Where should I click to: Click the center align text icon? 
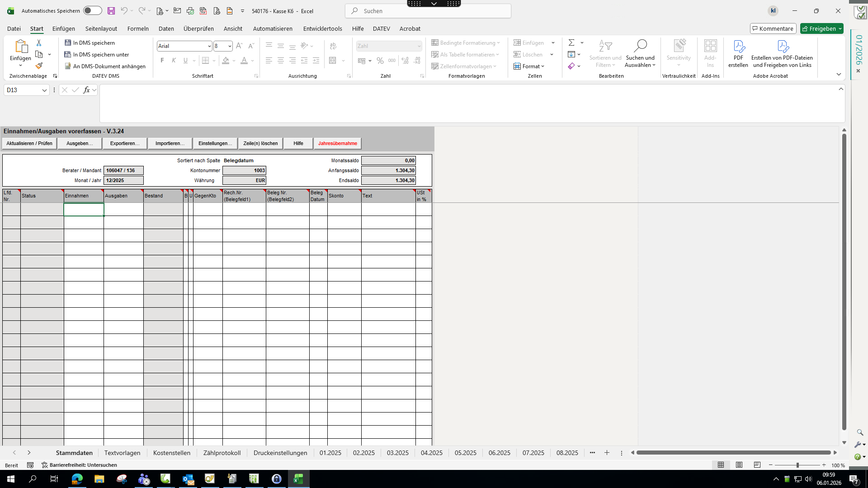[x=280, y=61]
